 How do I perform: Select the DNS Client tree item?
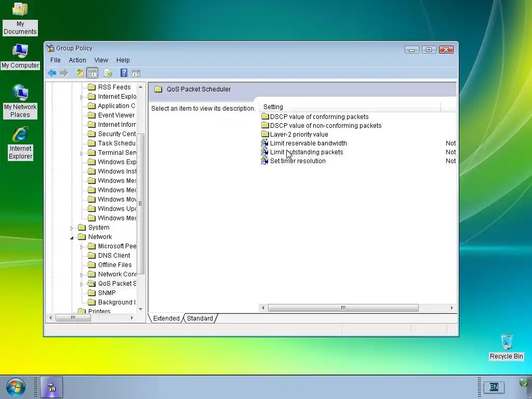(109, 256)
